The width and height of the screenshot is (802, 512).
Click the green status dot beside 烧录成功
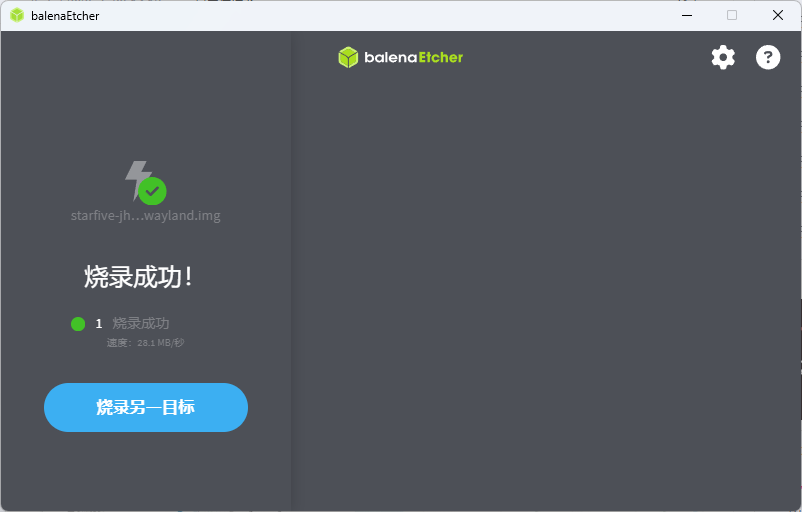click(x=78, y=324)
